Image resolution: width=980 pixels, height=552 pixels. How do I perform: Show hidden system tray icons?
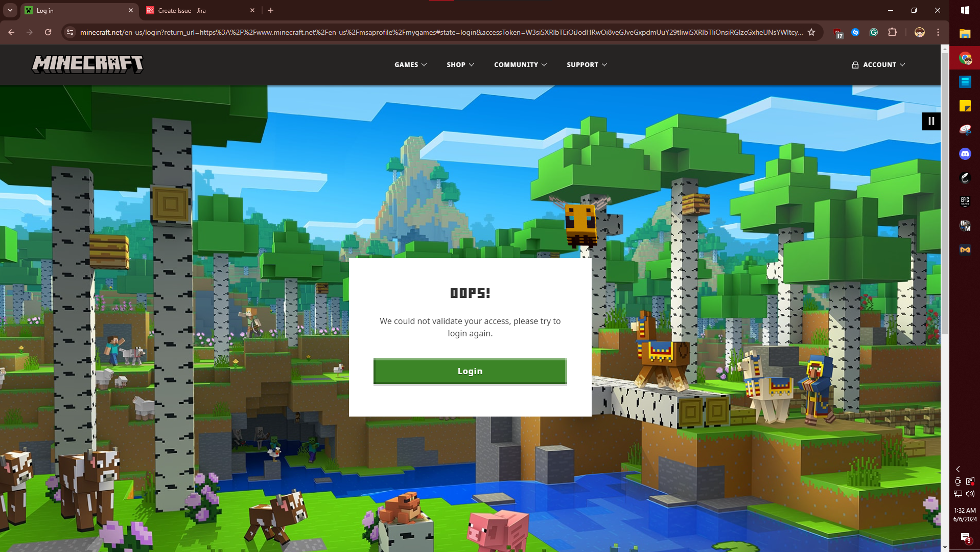958,469
